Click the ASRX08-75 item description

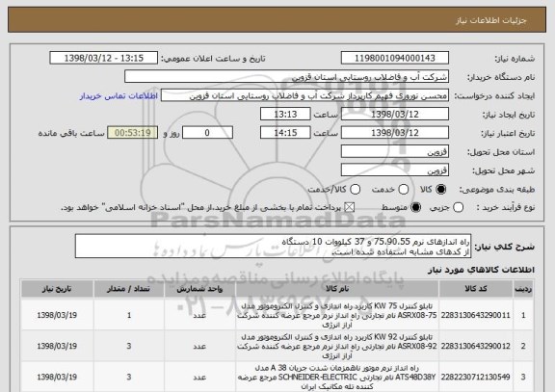click(x=337, y=315)
